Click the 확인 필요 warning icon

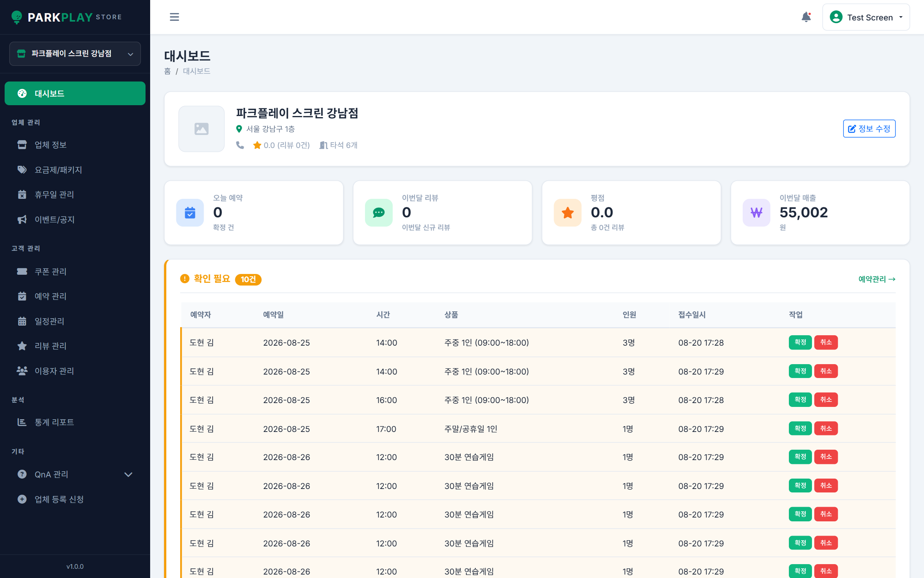[185, 279]
